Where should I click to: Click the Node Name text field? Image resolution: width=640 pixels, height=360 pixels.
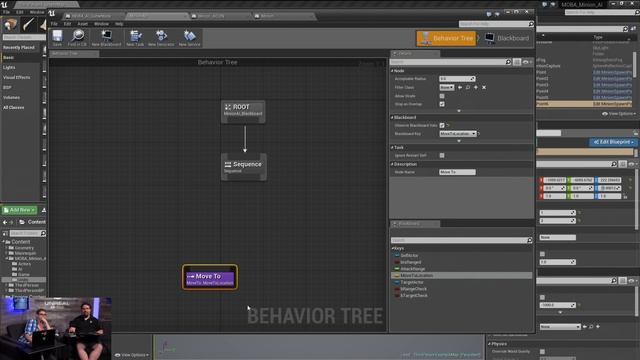457,172
